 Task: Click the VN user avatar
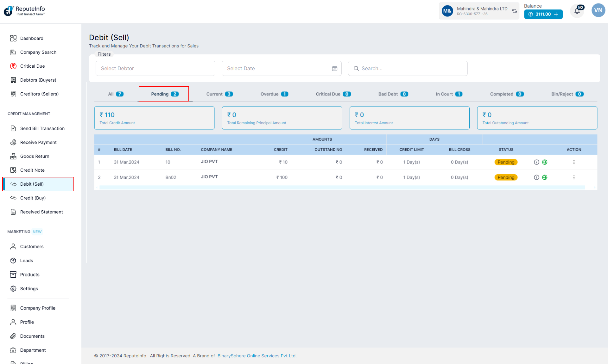598,10
